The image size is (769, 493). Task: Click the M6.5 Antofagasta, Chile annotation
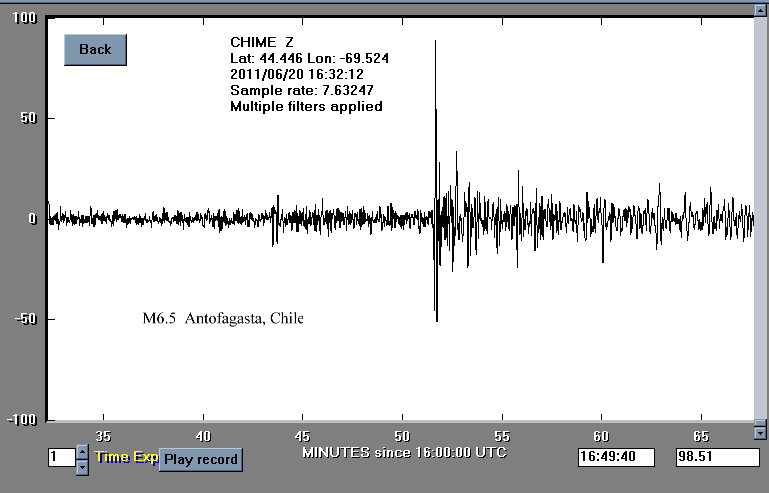223,319
